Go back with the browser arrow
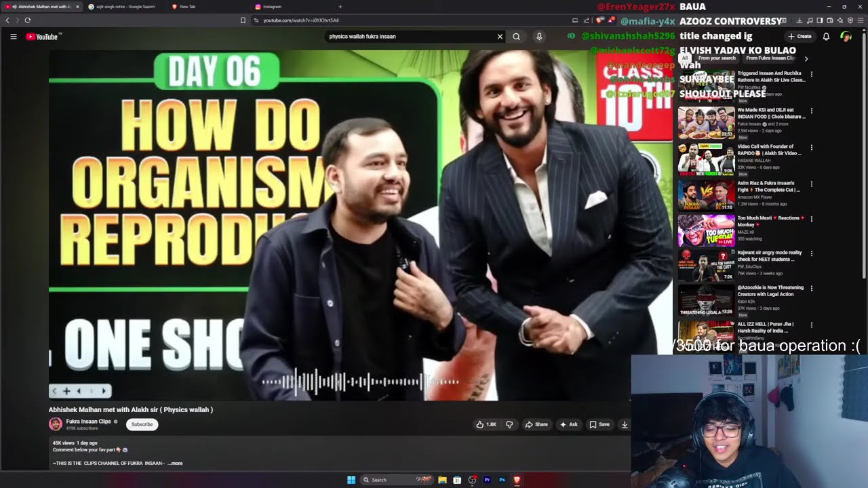This screenshot has width=868, height=488. coord(7,20)
